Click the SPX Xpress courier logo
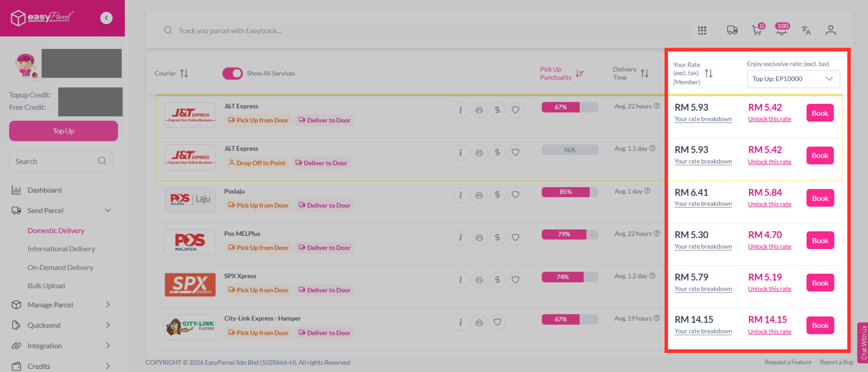 190,284
